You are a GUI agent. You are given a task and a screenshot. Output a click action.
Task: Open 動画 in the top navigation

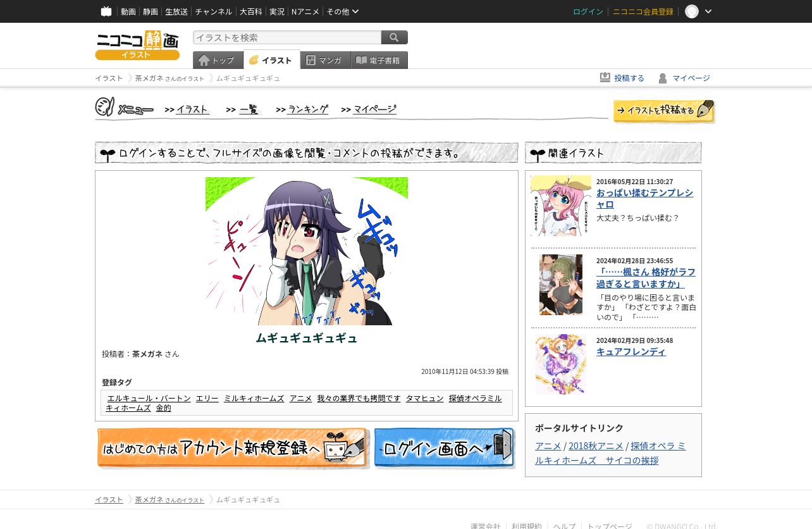(128, 11)
